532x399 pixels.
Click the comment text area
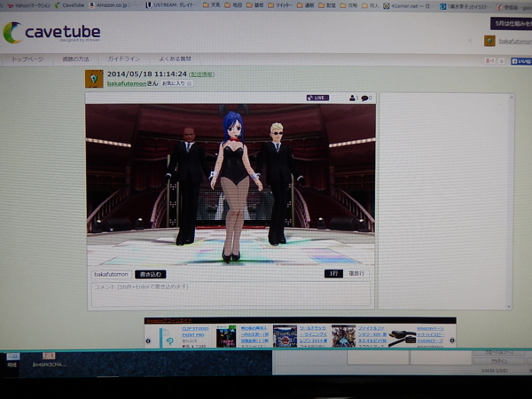[x=231, y=294]
